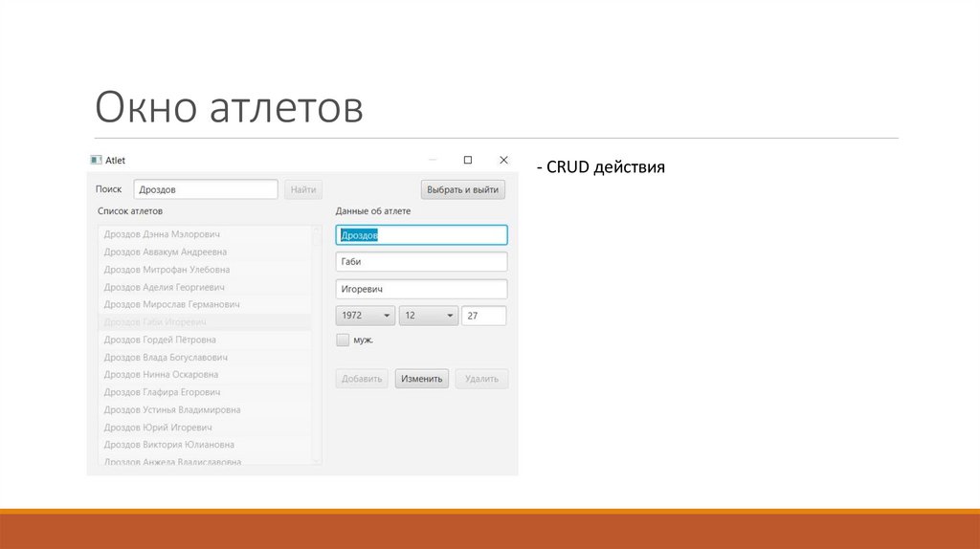
Task: Click the Добавить button
Action: coord(361,379)
